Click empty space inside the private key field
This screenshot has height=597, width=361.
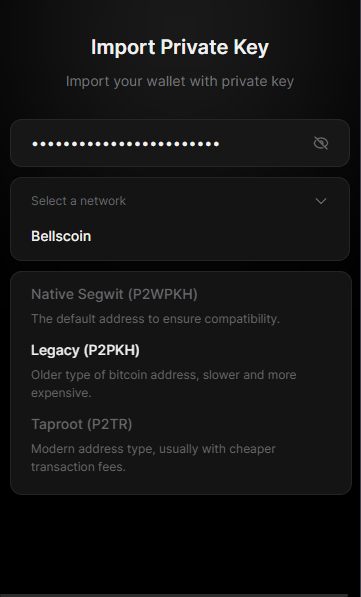point(267,143)
